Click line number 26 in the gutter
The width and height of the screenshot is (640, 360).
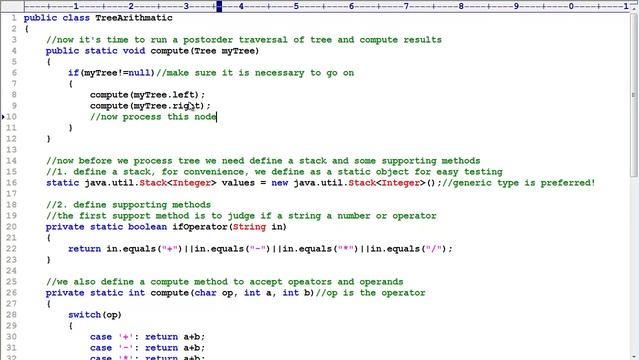(11, 293)
